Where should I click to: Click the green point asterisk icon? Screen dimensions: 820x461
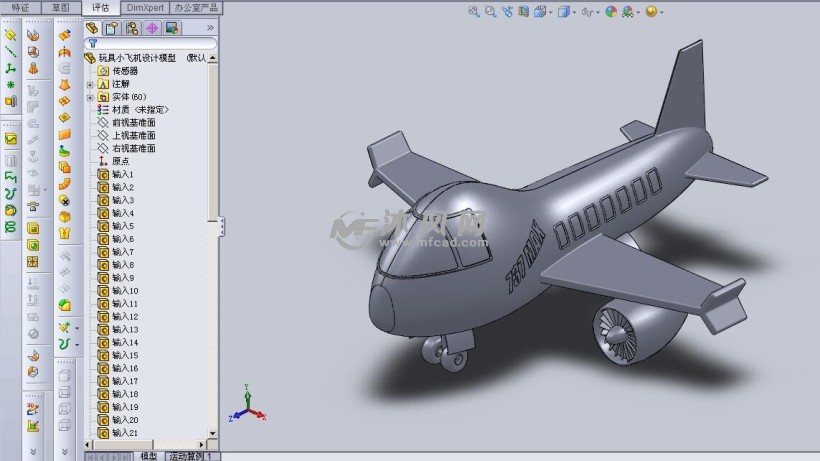10,85
